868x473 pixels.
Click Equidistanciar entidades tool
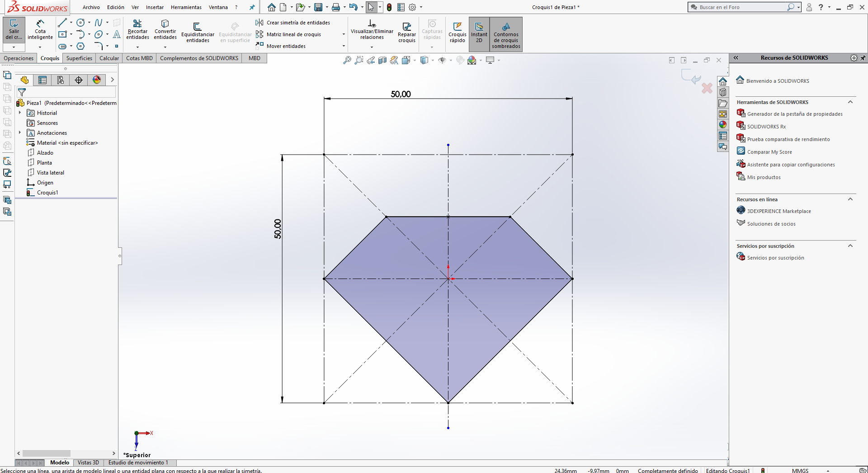coord(198,33)
